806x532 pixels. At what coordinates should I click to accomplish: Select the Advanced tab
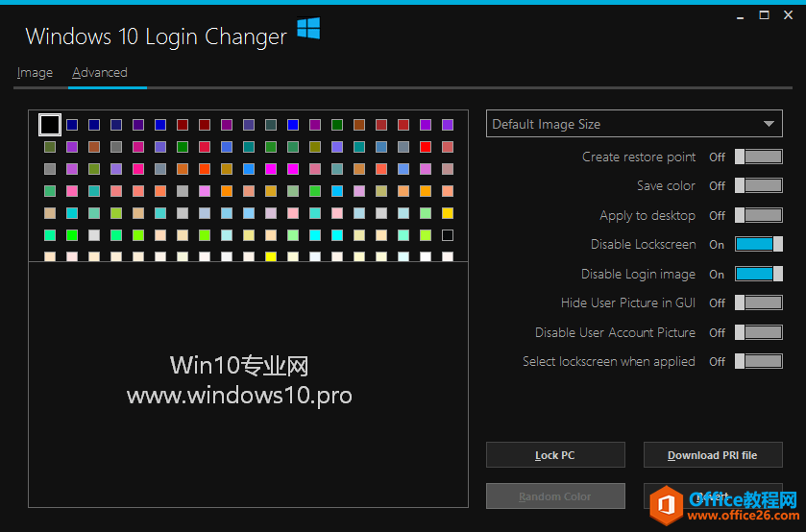click(100, 72)
